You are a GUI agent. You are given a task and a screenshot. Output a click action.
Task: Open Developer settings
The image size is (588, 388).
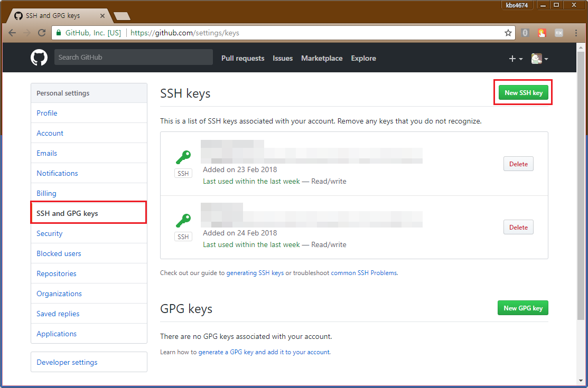[x=89, y=362]
